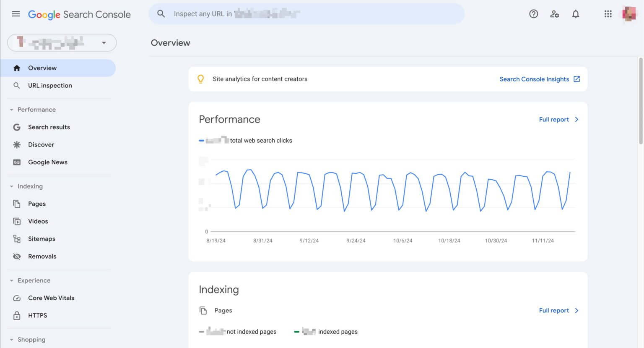Open the property selector dropdown

(104, 42)
